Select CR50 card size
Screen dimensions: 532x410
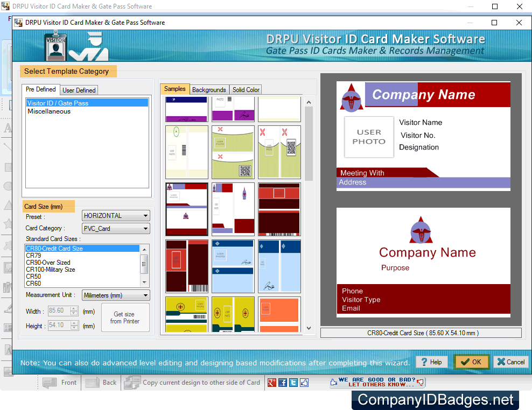point(82,277)
